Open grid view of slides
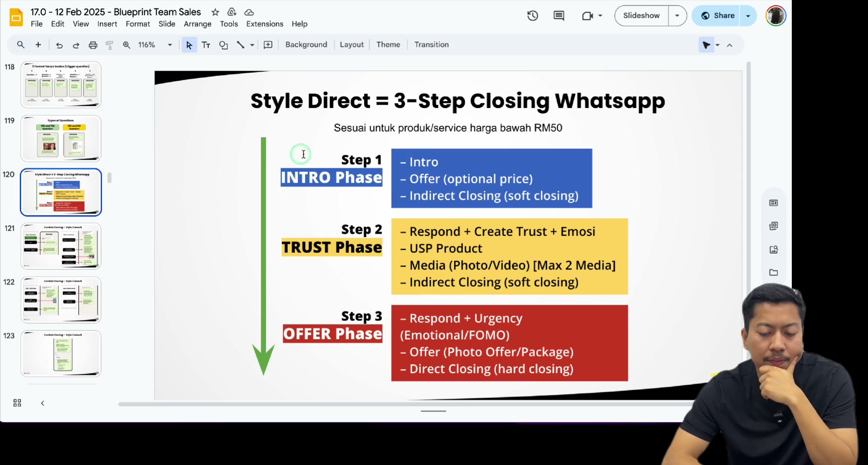 coord(17,403)
